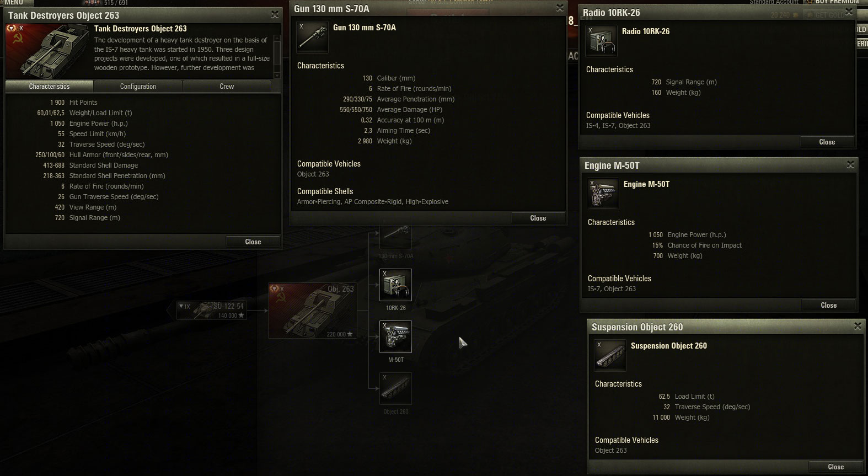The image size is (868, 476).
Task: Select the 10RK-26 radio module icon
Action: point(395,285)
